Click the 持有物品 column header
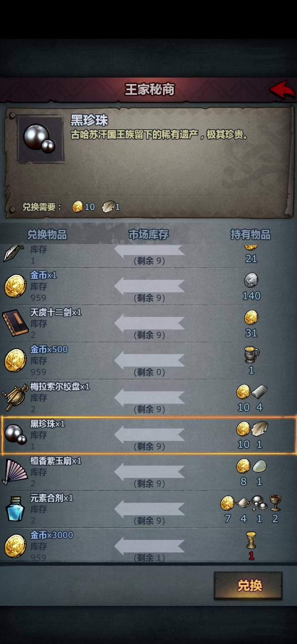 coord(251,235)
